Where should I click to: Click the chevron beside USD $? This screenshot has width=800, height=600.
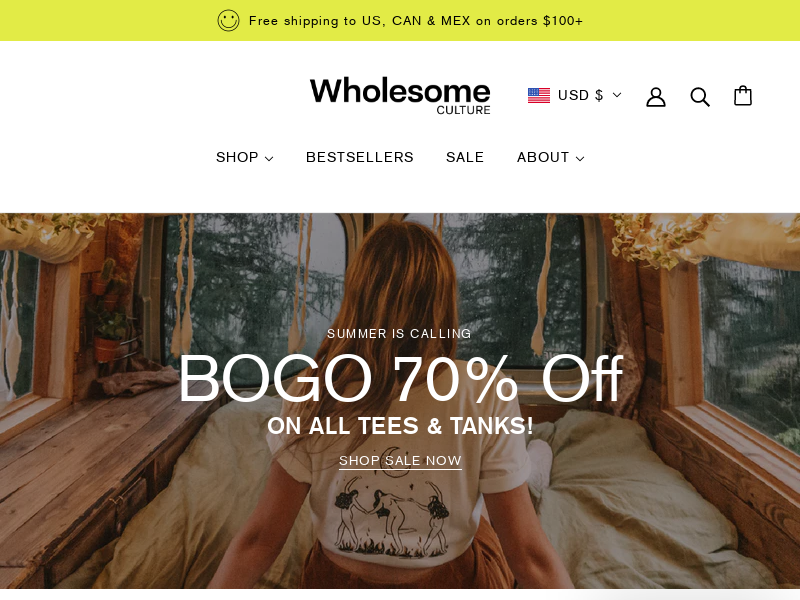pyautogui.click(x=617, y=95)
